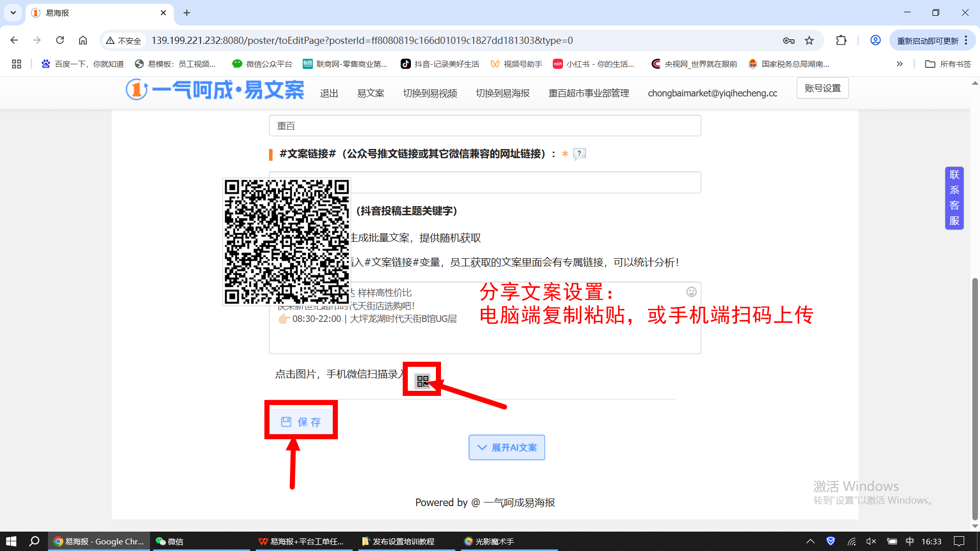Click the security shield tray icon
980x551 pixels.
[831, 541]
